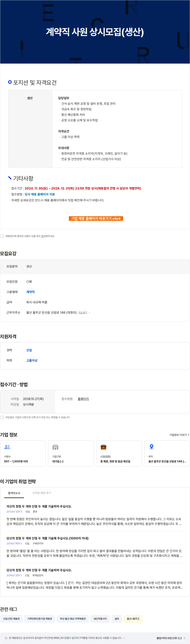Click the 신입·인턴 채용관 tag
Screen dimensions: 190x644
point(11,618)
